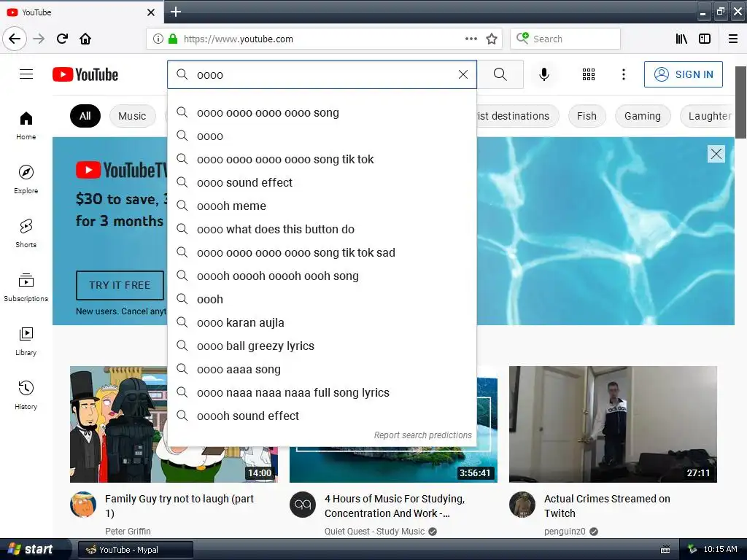Click the magnifier search submit button
This screenshot has height=560, width=747.
[500, 74]
